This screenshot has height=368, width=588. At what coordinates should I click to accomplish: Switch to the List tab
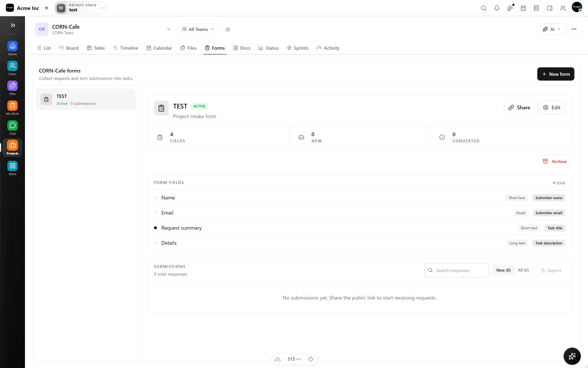[x=44, y=48]
